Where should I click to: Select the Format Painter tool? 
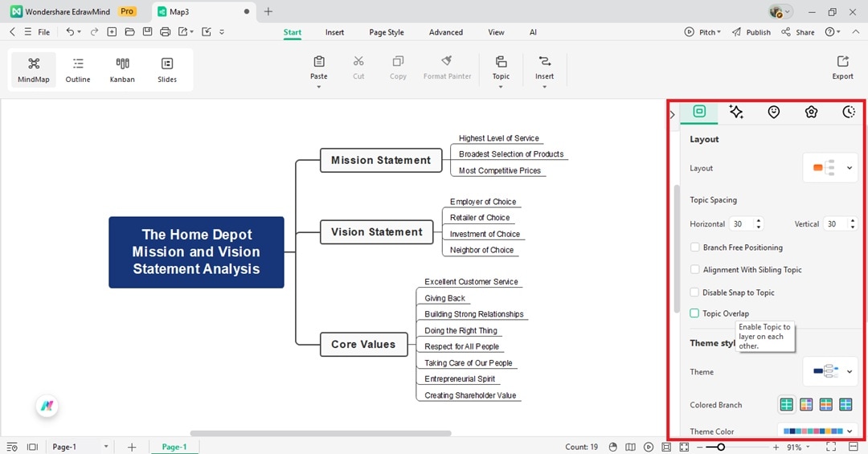click(448, 67)
